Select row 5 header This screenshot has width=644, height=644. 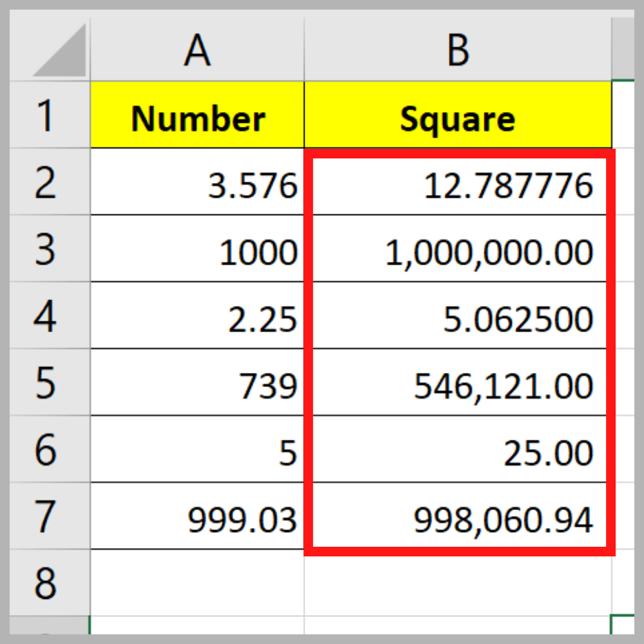[50, 382]
